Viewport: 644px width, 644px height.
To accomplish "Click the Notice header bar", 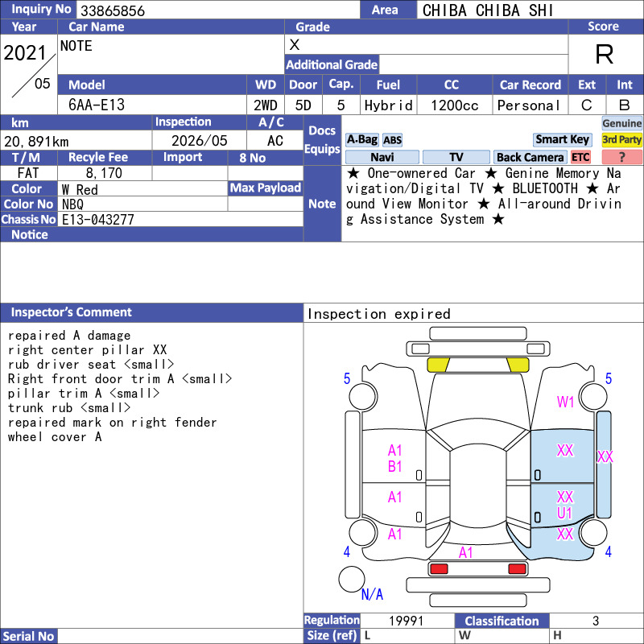I will point(151,234).
